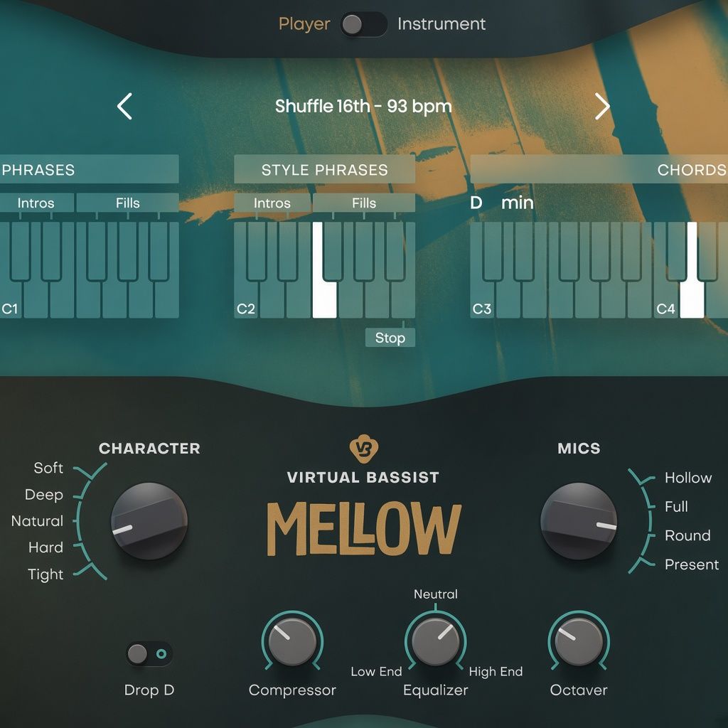Set Character to Deep
This screenshot has height=728, width=728.
(x=44, y=495)
